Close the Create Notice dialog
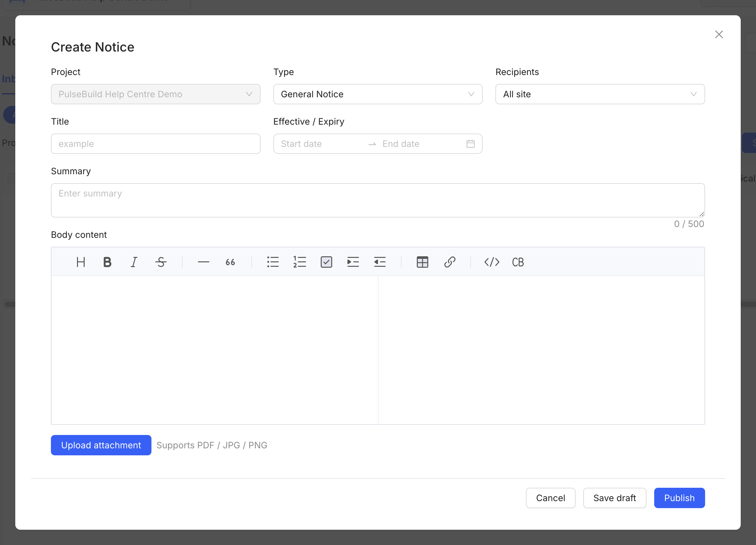Viewport: 756px width, 545px height. coord(719,34)
